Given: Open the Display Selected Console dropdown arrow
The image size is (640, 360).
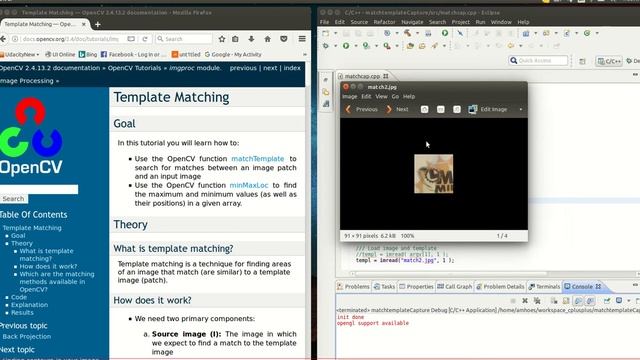Looking at the screenshot, I should tap(628, 301).
